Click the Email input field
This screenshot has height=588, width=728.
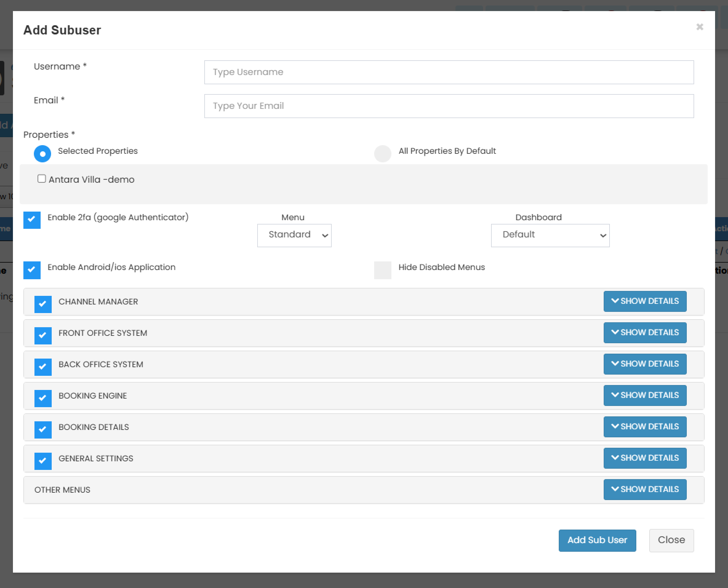tap(449, 106)
